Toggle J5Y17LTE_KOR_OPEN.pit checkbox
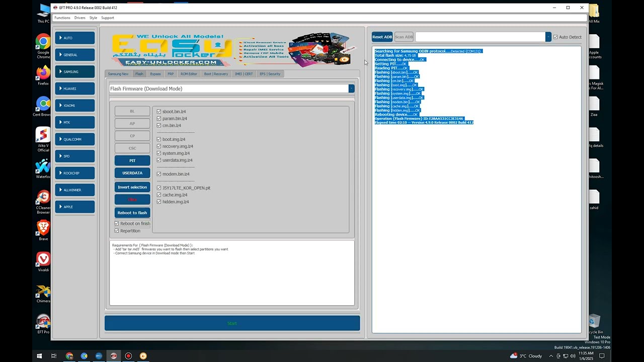The image size is (644, 362). (x=159, y=188)
